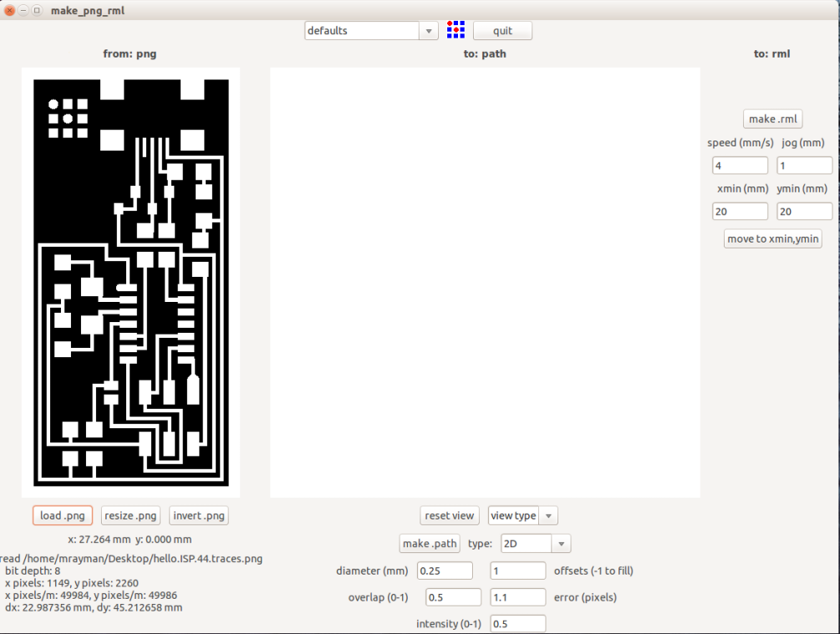
Task: Click the make .rml button
Action: click(x=772, y=119)
